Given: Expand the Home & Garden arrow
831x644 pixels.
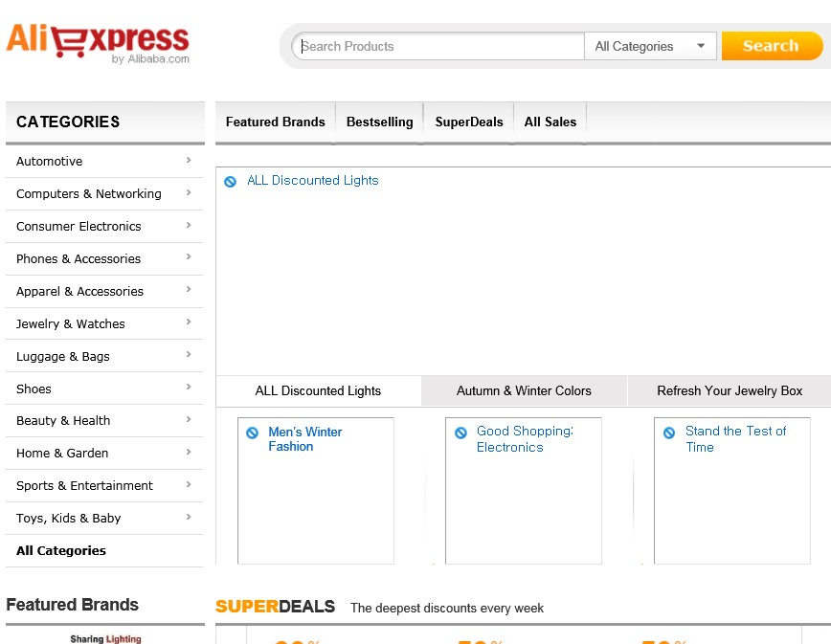Looking at the screenshot, I should coord(189,452).
